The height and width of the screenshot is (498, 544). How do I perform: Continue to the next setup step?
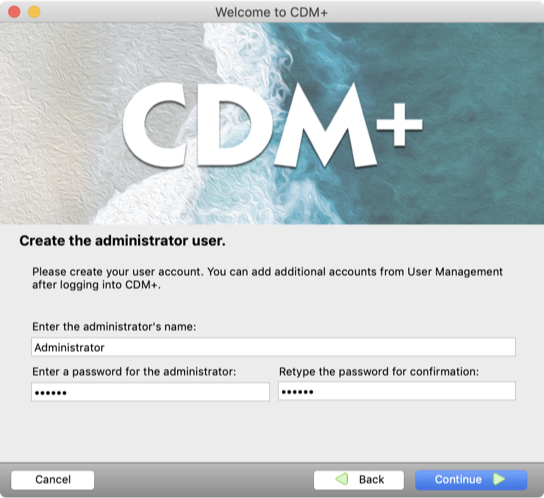[471, 480]
